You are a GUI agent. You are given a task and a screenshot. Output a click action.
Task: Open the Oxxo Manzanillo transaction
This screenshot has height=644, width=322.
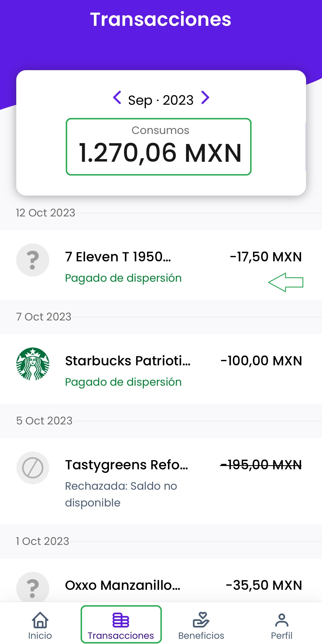pos(123,585)
